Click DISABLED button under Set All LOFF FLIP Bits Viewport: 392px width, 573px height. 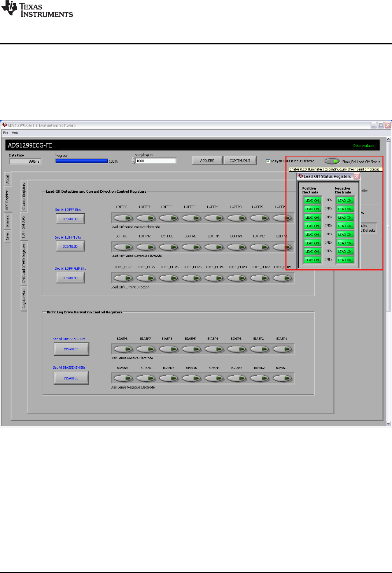click(x=70, y=278)
